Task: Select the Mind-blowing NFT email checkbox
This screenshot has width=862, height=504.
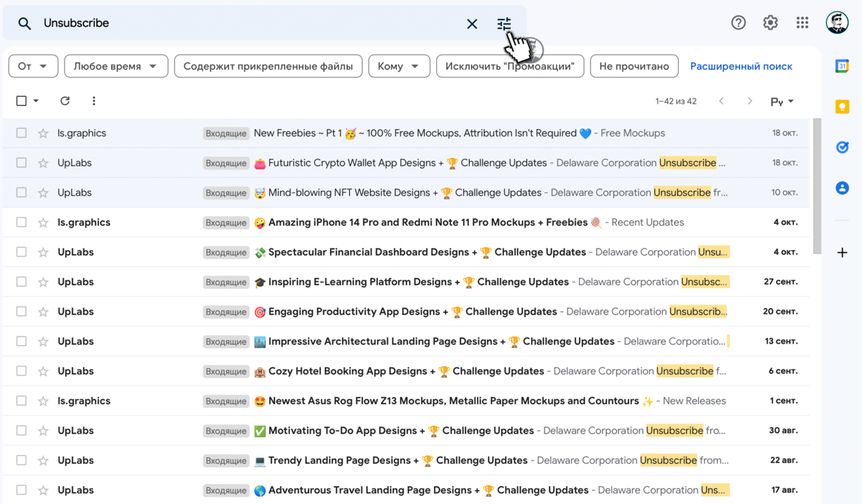Action: [x=22, y=192]
